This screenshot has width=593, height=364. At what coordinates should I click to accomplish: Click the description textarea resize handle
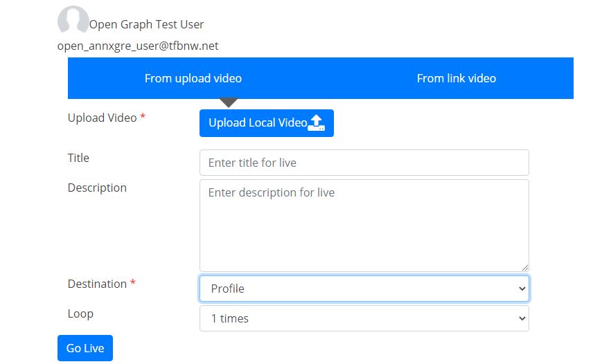[x=525, y=267]
